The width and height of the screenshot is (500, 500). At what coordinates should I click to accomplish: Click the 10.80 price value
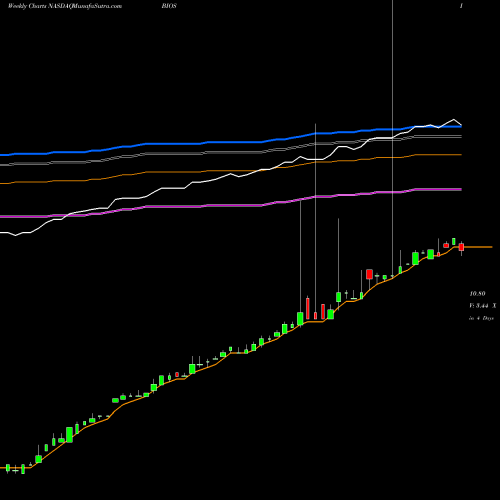click(477, 294)
